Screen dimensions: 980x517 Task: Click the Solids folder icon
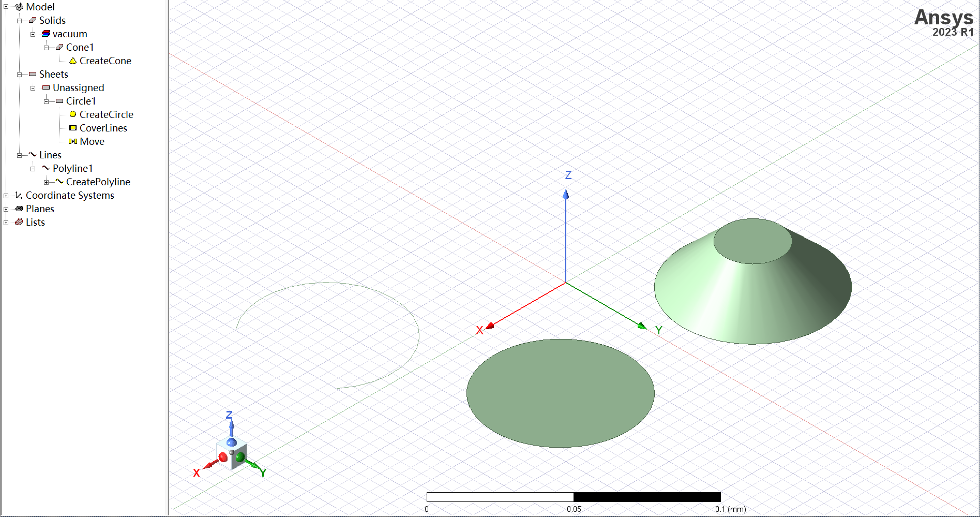tap(33, 20)
